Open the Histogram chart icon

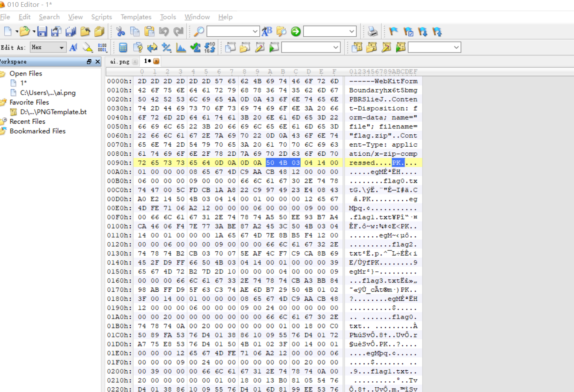[x=181, y=47]
